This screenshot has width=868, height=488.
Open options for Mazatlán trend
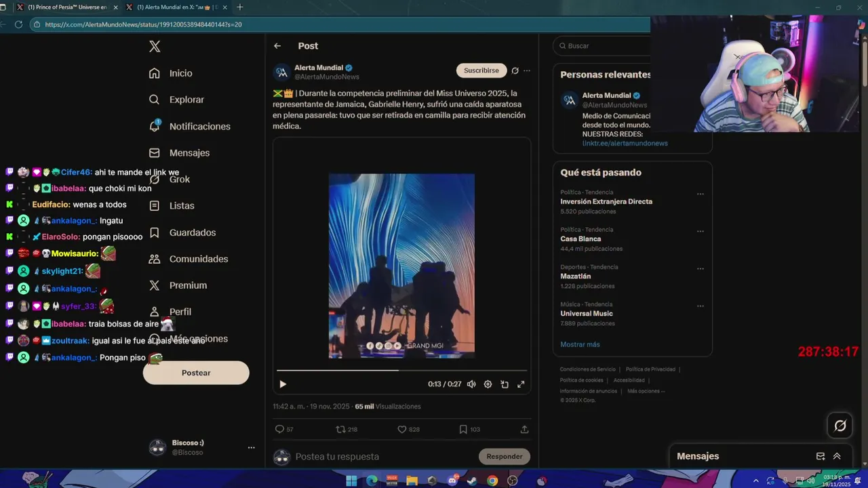(x=701, y=268)
